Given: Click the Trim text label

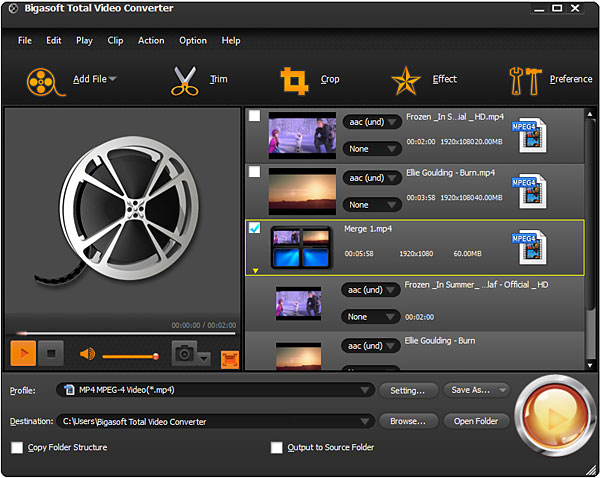Looking at the screenshot, I should [x=218, y=79].
